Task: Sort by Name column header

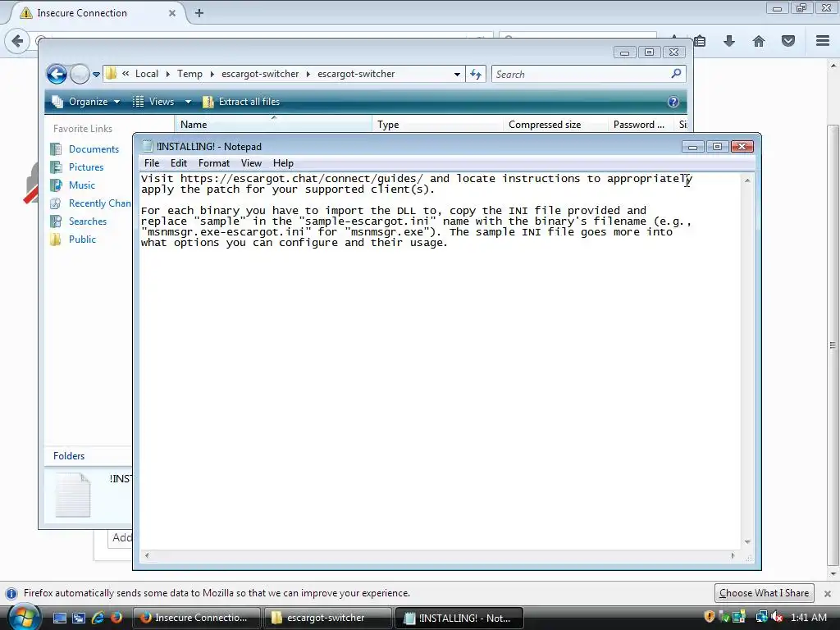Action: pyautogui.click(x=273, y=125)
